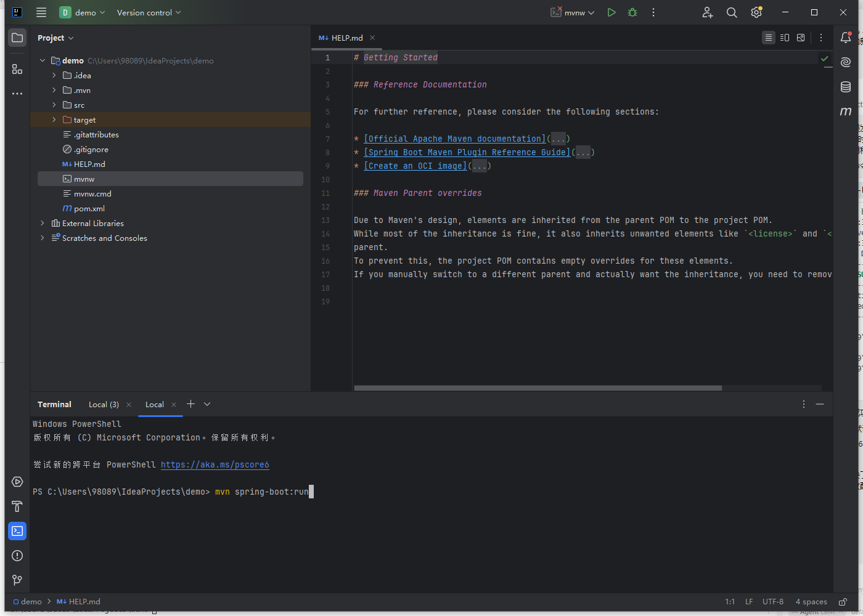Collapse the demo root folder

[43, 60]
